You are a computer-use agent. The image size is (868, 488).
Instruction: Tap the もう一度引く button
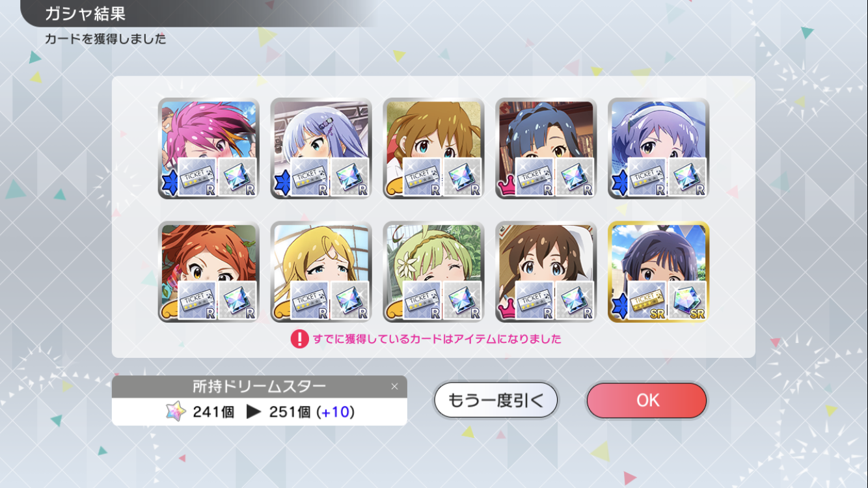point(496,400)
